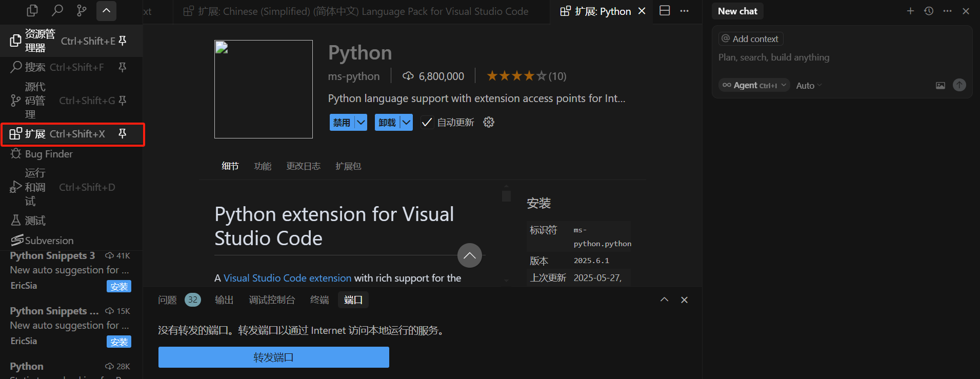
Task: Open the Explorer files icon in top bar
Action: (32, 10)
